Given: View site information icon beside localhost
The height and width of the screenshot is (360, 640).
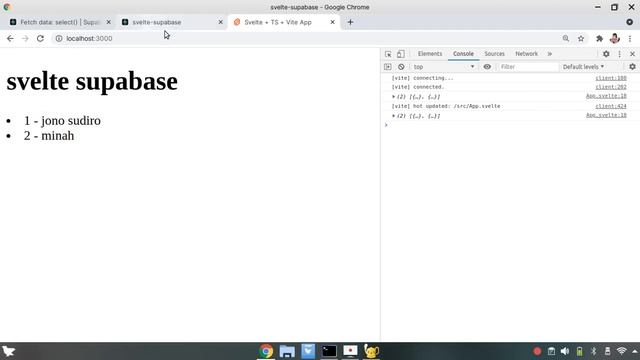Looking at the screenshot, I should pyautogui.click(x=59, y=38).
